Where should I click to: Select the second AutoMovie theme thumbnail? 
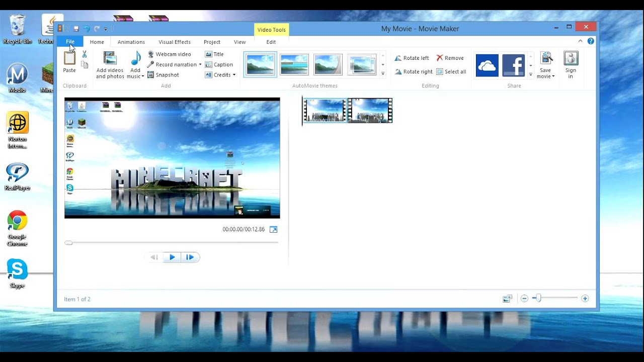(x=294, y=64)
